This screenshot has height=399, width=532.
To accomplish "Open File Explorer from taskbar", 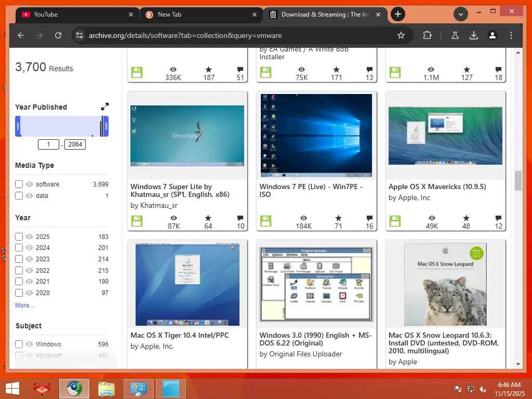I will click(x=106, y=389).
